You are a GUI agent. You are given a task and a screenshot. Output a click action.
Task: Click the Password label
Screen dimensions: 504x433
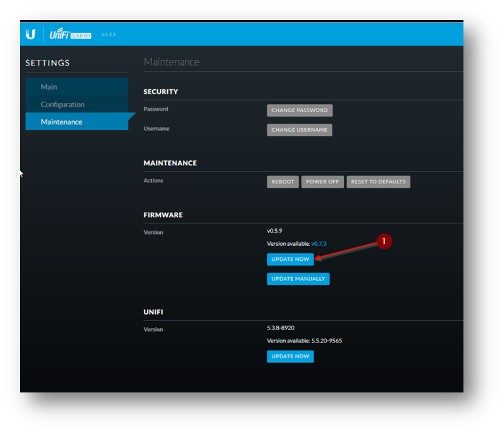(156, 109)
